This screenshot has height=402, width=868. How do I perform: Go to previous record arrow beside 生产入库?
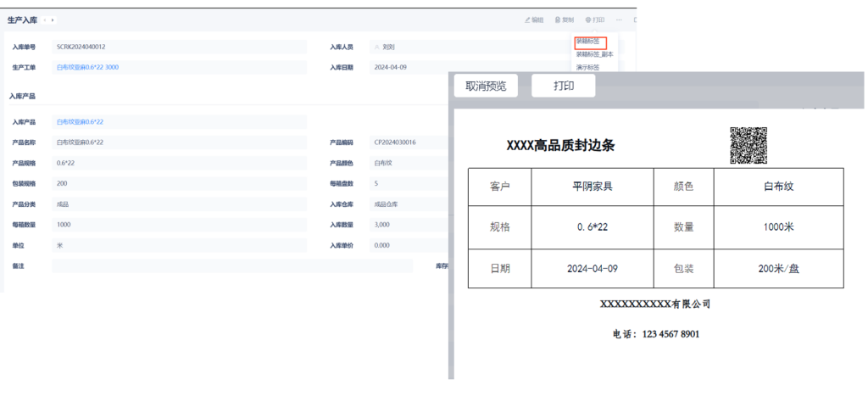click(x=45, y=20)
